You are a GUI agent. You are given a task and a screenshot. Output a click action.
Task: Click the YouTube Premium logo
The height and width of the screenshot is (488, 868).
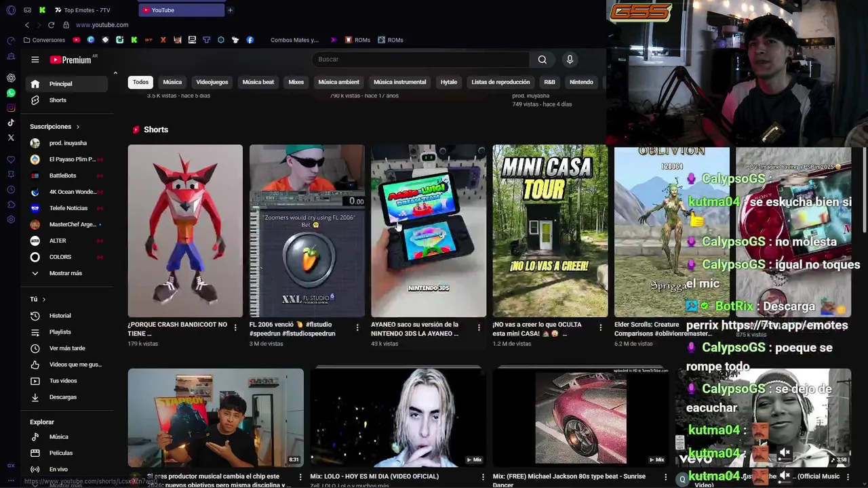pos(71,60)
